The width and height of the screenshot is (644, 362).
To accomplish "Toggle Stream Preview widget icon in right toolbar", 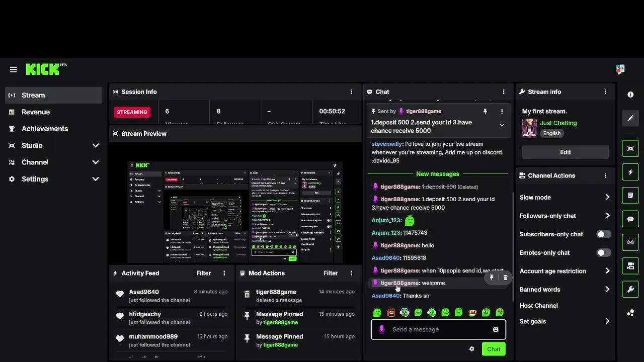I will click(630, 148).
